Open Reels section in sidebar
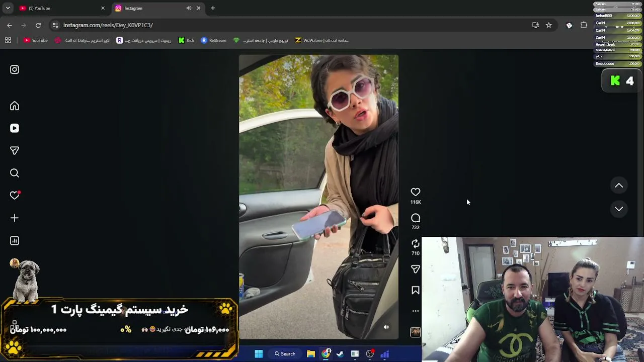This screenshot has height=362, width=644. [15, 128]
